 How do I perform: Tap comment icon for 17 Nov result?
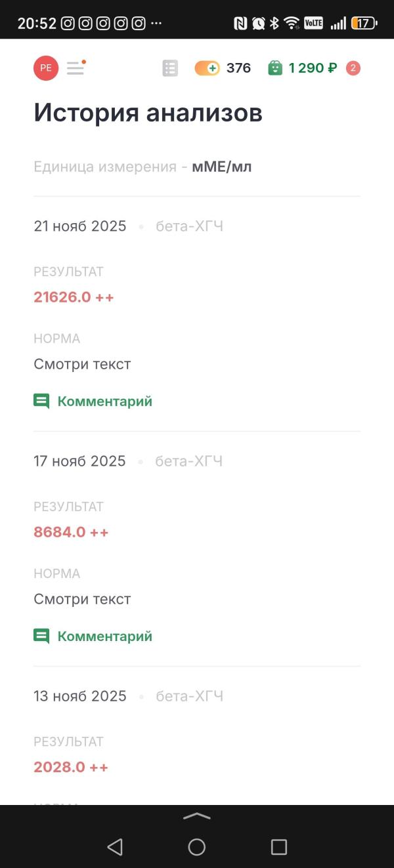point(41,636)
